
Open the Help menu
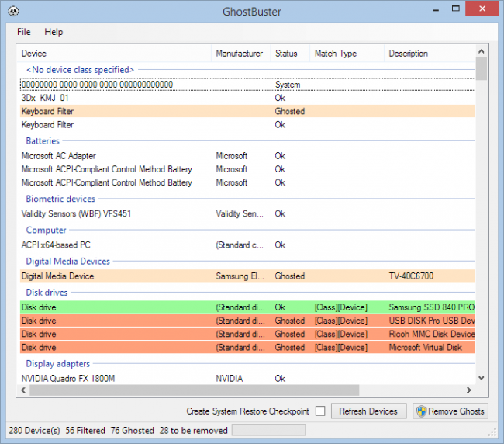point(54,32)
